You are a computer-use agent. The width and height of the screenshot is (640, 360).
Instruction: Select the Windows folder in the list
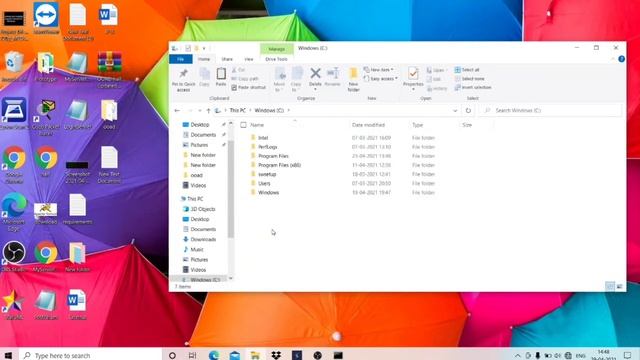coord(268,192)
